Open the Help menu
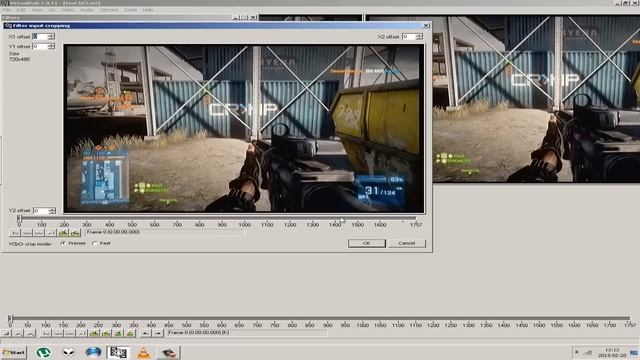Screen dimensions: 640x360 click(148, 10)
